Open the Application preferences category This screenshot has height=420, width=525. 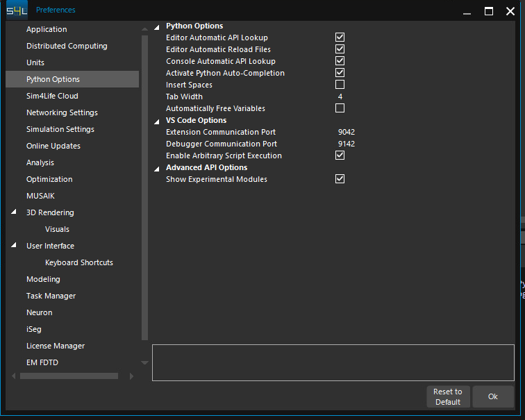click(47, 29)
